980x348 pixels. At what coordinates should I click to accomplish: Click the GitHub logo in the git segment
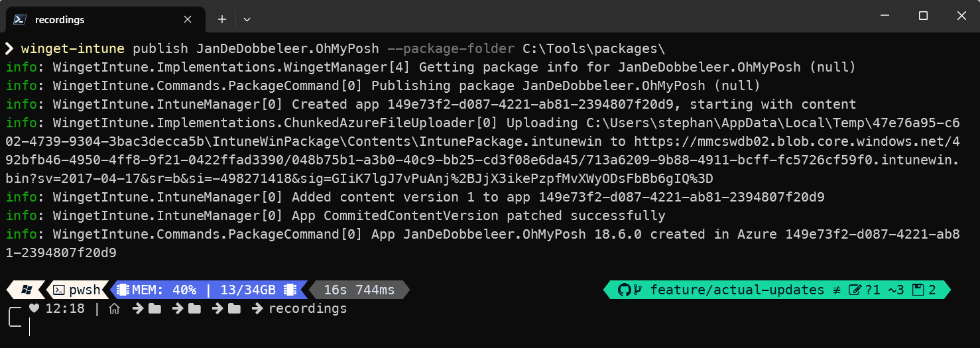(x=623, y=290)
